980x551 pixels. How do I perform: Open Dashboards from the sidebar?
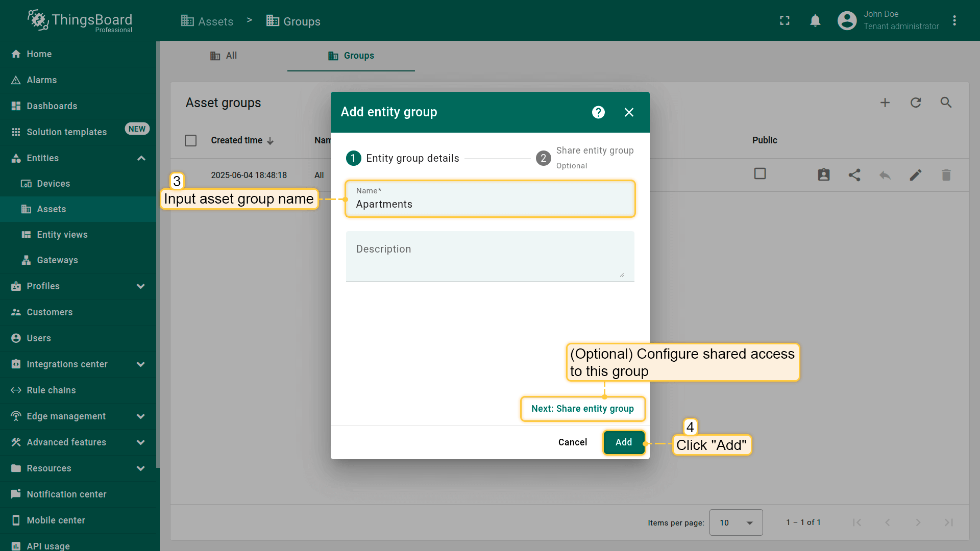pyautogui.click(x=52, y=106)
